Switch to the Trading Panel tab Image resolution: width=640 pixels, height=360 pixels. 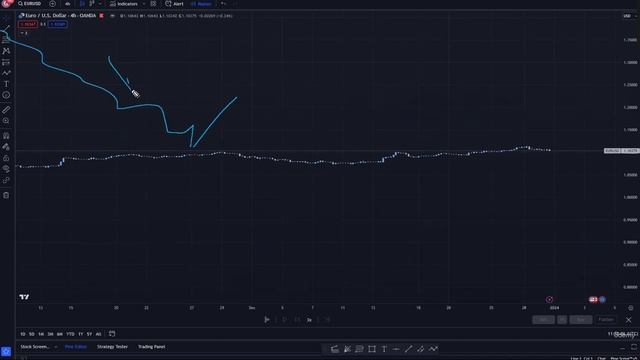coord(151,347)
